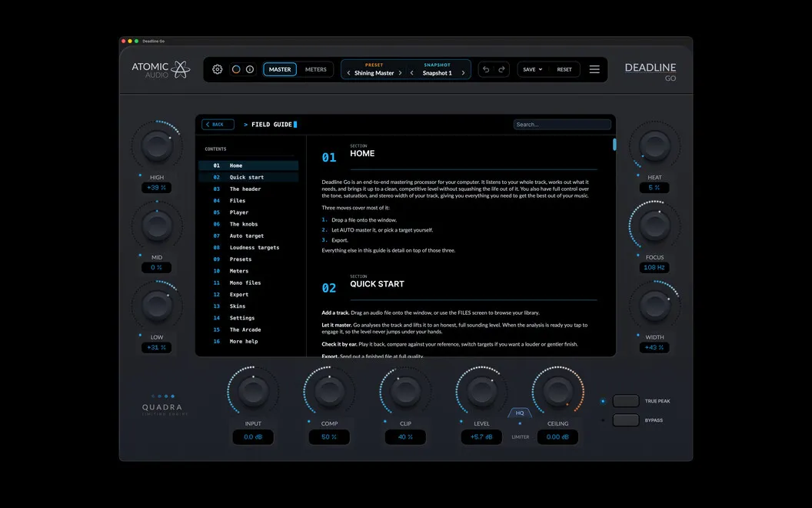The image size is (812, 508).
Task: Open Files entry in contents
Action: [248, 201]
